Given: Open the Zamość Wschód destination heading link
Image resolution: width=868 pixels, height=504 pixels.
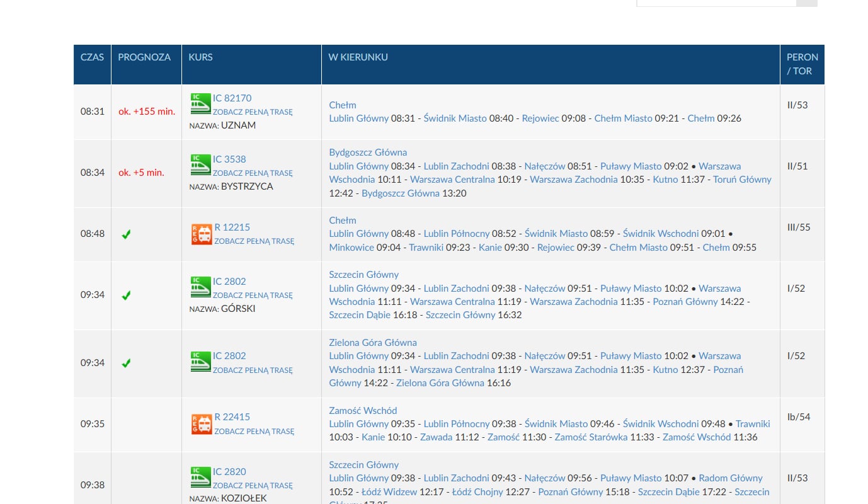Looking at the screenshot, I should click(x=363, y=411).
